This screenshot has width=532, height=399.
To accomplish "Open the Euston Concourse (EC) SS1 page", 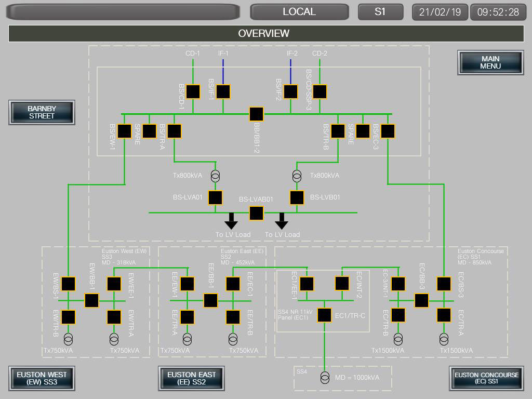I will (486, 379).
